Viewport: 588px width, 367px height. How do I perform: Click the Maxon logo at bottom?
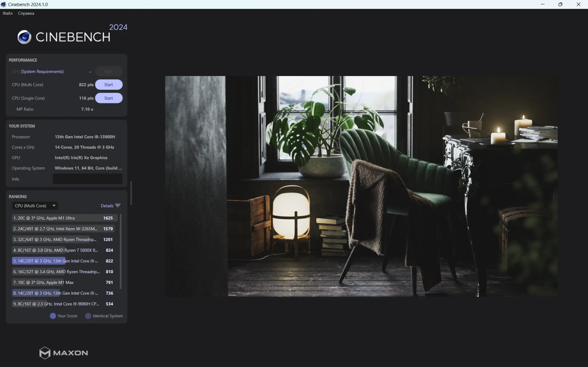64,353
